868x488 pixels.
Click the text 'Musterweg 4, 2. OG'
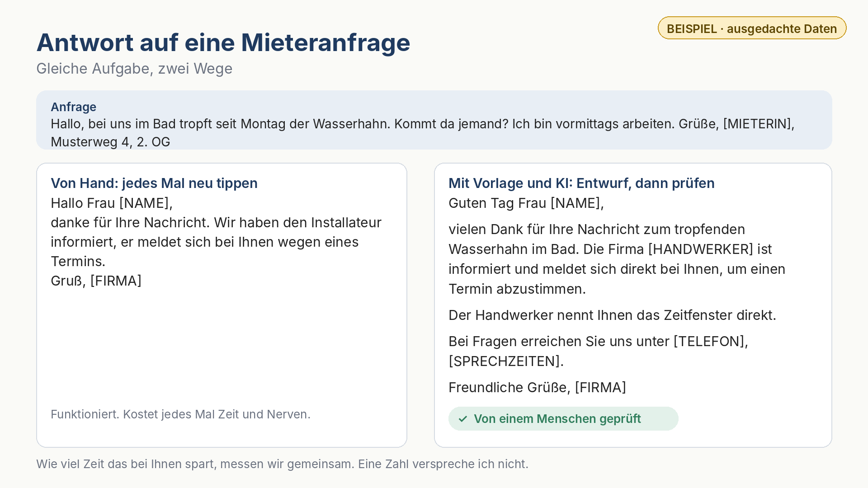pos(110,142)
